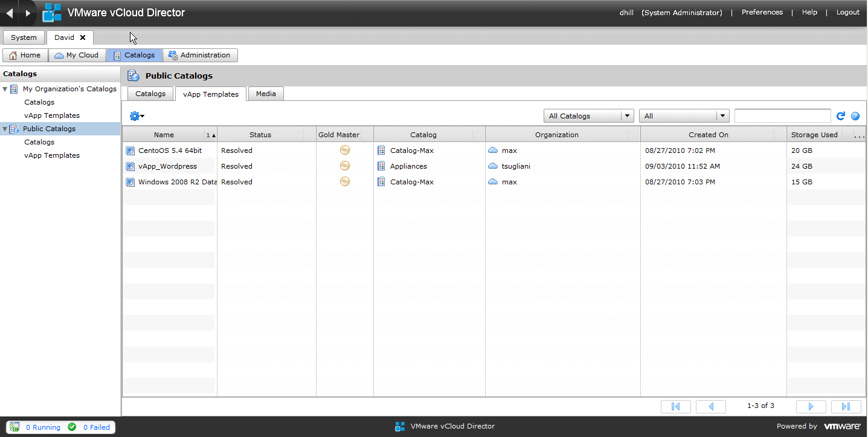Click Gold Master icon for CentOS row
This screenshot has width=868, height=437.
[345, 150]
